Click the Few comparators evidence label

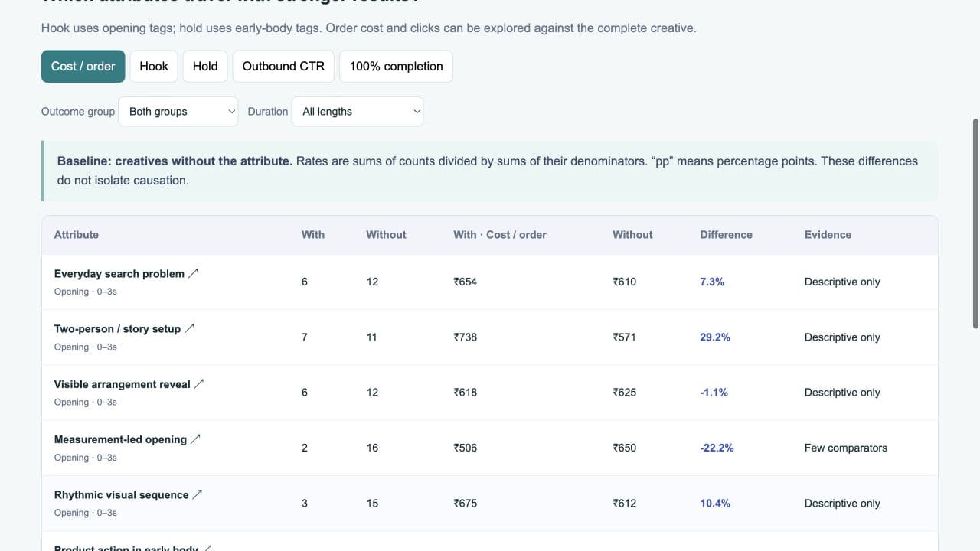(846, 448)
